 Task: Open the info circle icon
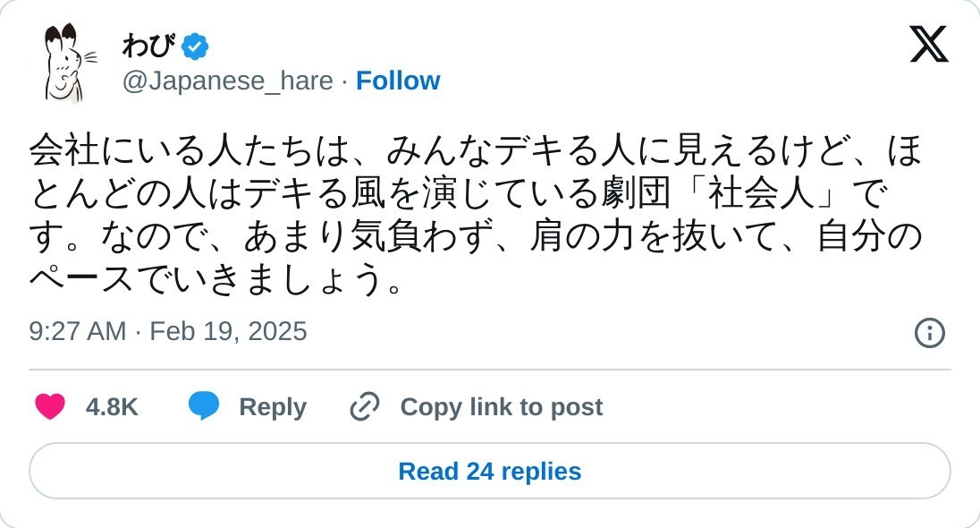(929, 333)
